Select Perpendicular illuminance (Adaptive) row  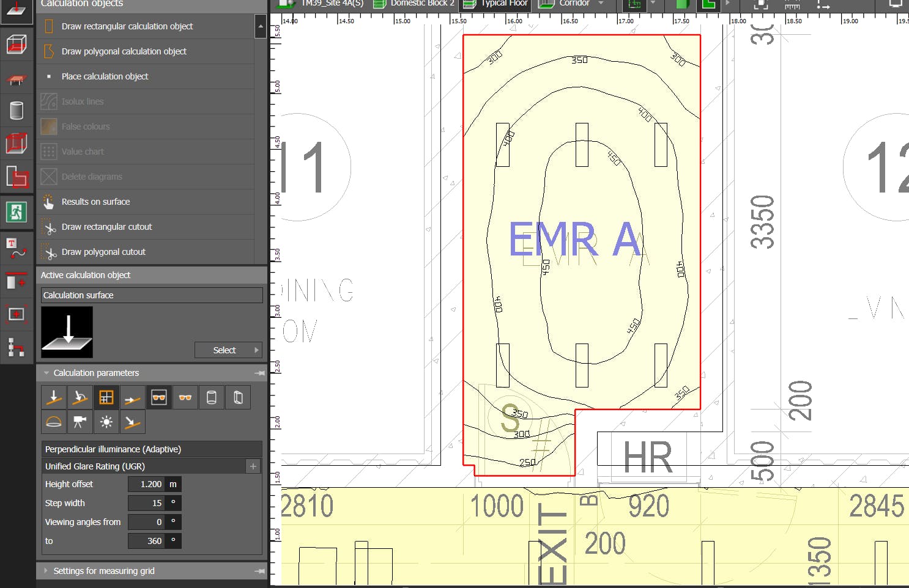[x=152, y=449]
